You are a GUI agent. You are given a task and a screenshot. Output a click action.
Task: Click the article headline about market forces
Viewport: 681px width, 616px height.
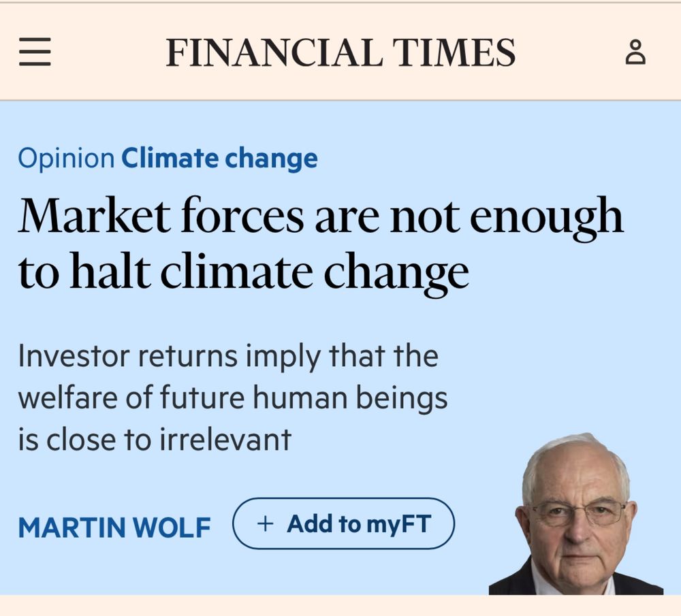(x=320, y=242)
